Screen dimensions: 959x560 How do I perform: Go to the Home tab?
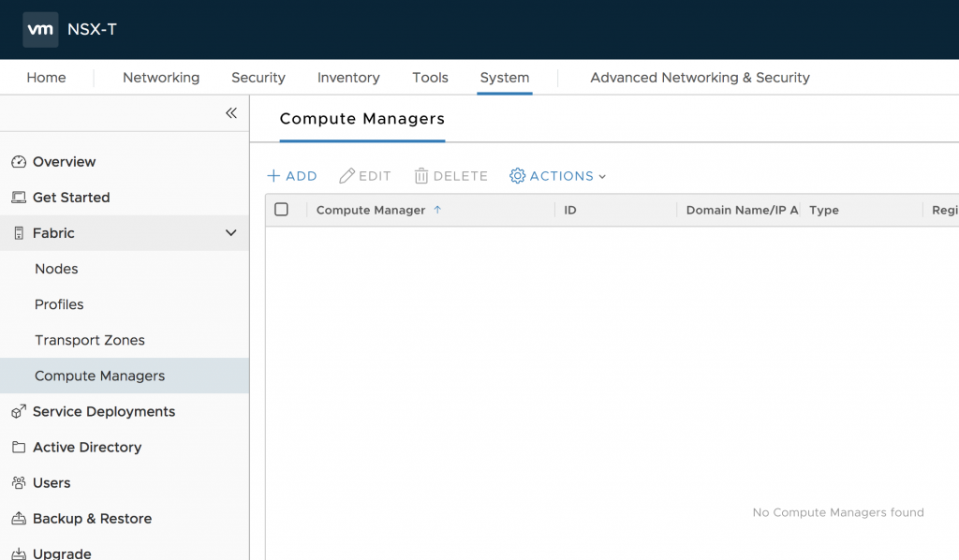(x=46, y=78)
